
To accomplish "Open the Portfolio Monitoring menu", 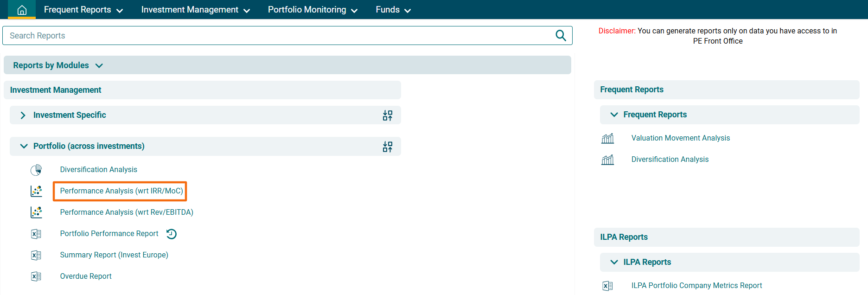I will click(313, 10).
